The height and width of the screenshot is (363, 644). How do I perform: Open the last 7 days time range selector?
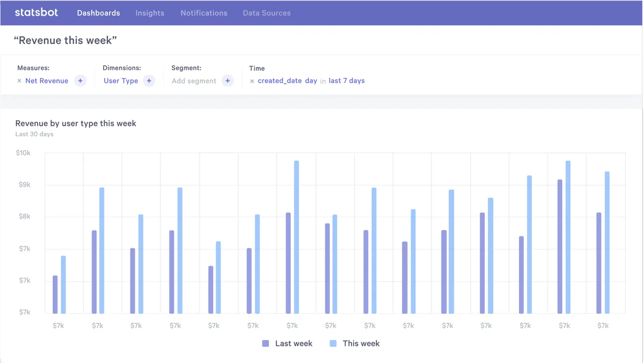pyautogui.click(x=346, y=80)
